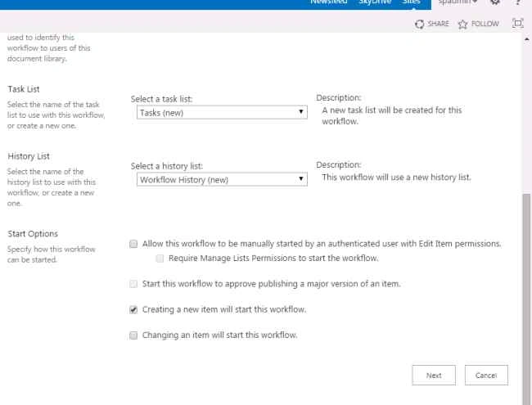Click 'A new task list will be created' description

click(392, 115)
